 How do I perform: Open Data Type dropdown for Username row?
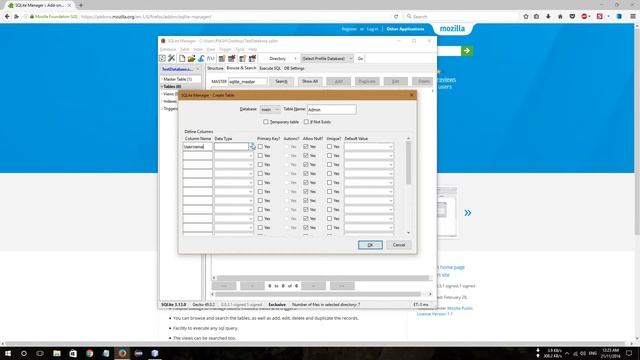(x=251, y=147)
